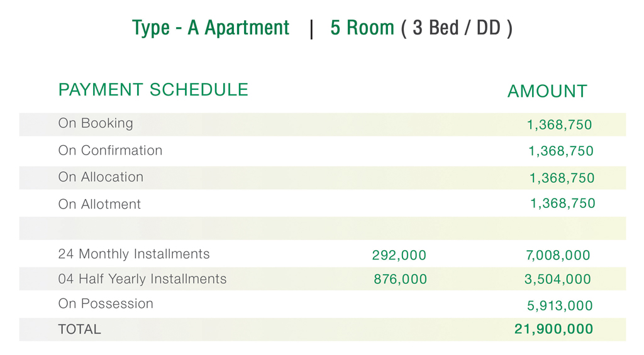
Task: Click the 7,008,000 amount
Action: click(558, 255)
